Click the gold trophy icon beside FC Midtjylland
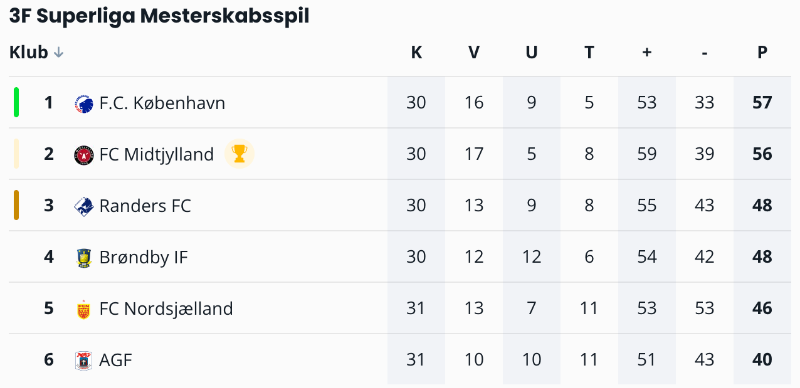The width and height of the screenshot is (800, 388). (x=239, y=154)
